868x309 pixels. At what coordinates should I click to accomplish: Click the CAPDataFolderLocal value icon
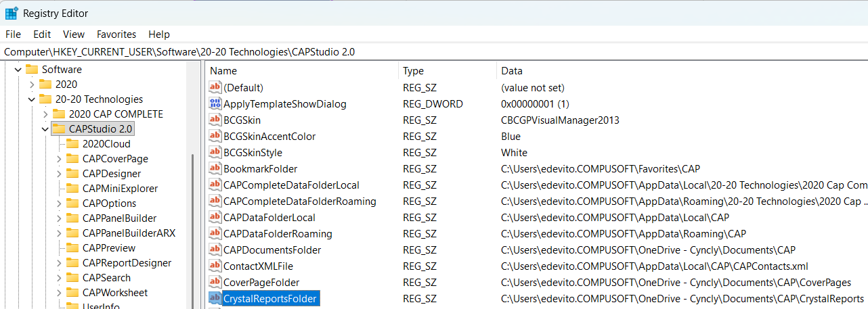pos(215,217)
